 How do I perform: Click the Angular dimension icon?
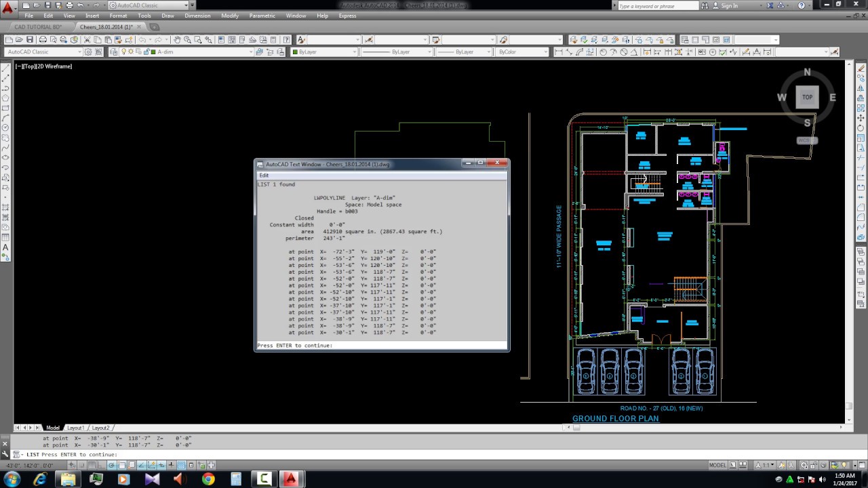[634, 52]
